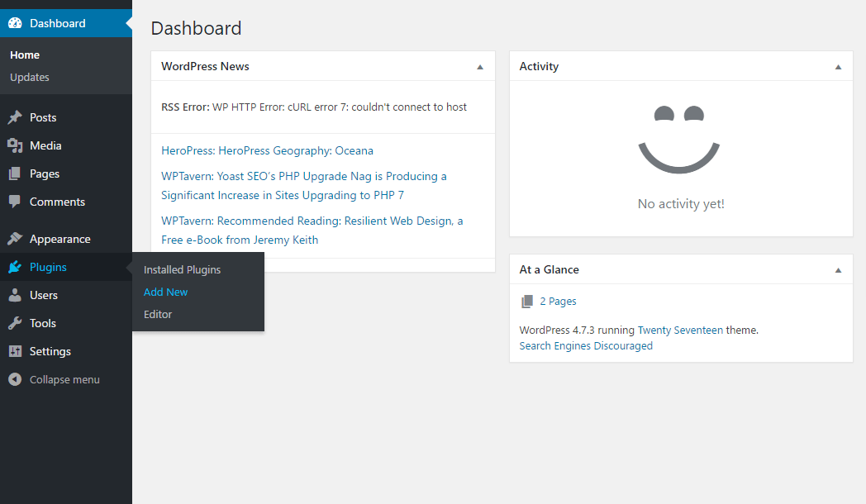The width and height of the screenshot is (866, 504).
Task: Choose Add New from Plugins submenu
Action: [x=166, y=292]
